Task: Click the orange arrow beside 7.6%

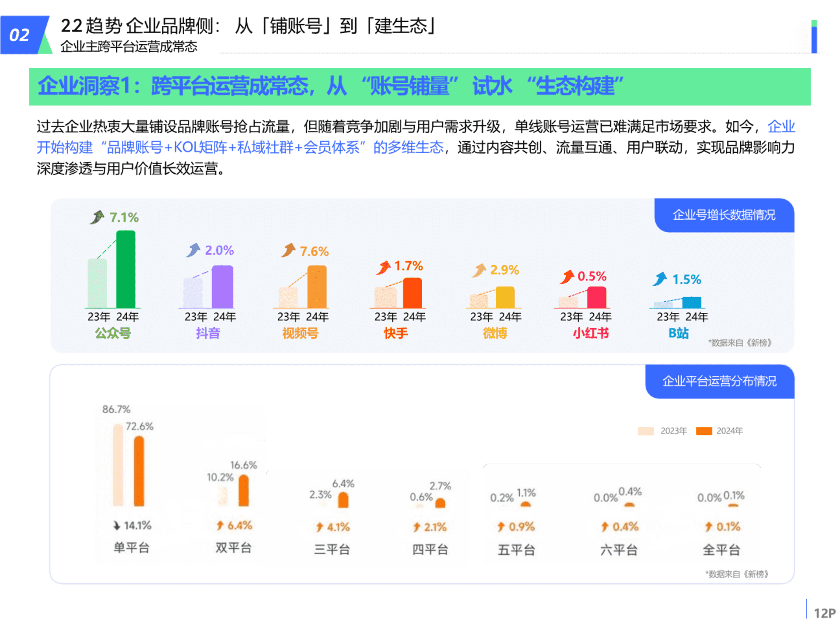Action: [x=288, y=250]
